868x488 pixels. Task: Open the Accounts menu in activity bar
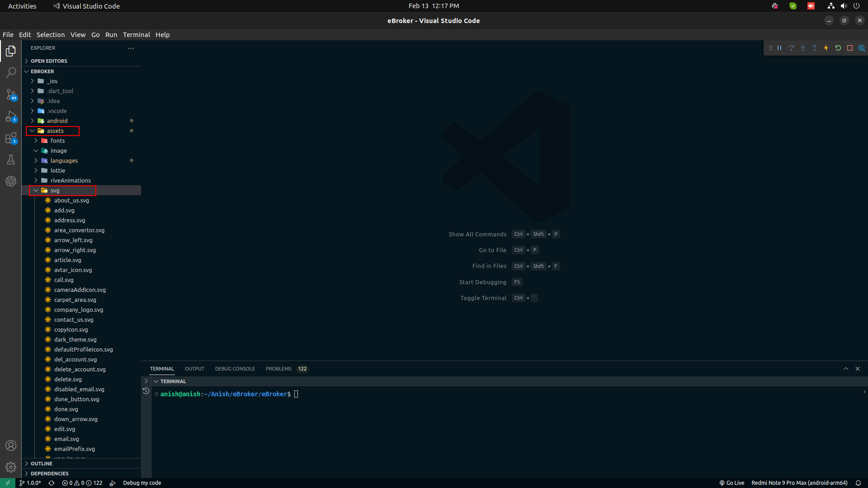click(11, 446)
